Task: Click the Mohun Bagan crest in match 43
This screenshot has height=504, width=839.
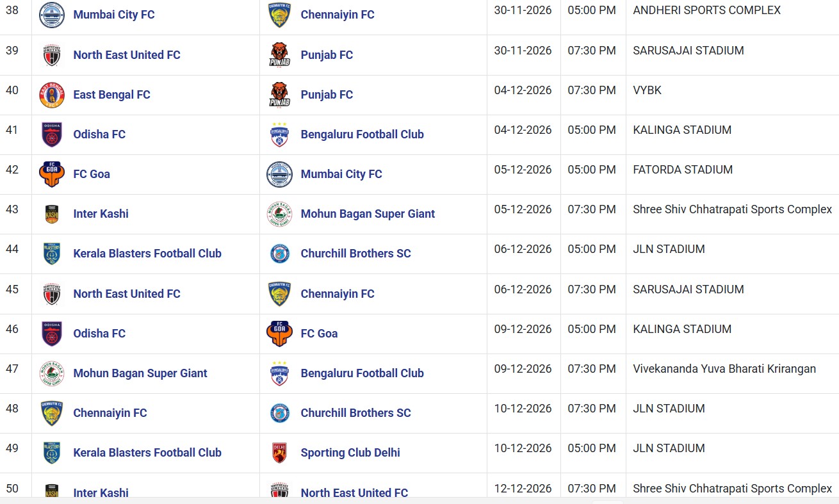Action: [279, 214]
